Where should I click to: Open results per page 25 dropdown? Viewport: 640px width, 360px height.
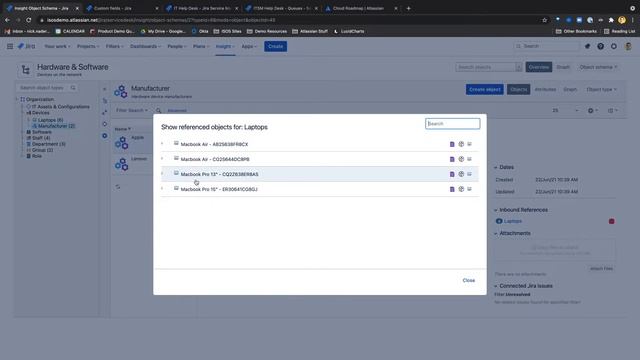click(x=565, y=111)
